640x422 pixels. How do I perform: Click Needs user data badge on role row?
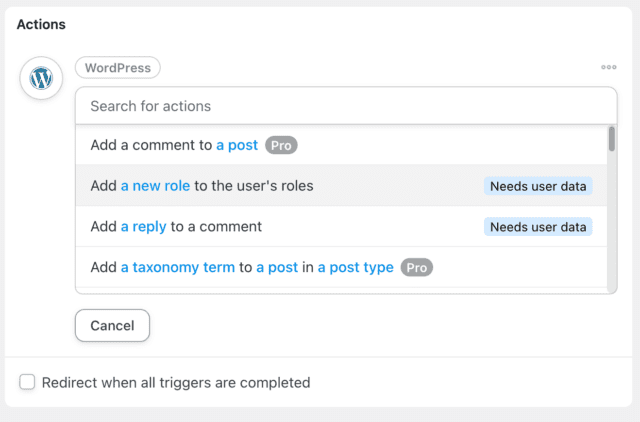click(x=538, y=186)
